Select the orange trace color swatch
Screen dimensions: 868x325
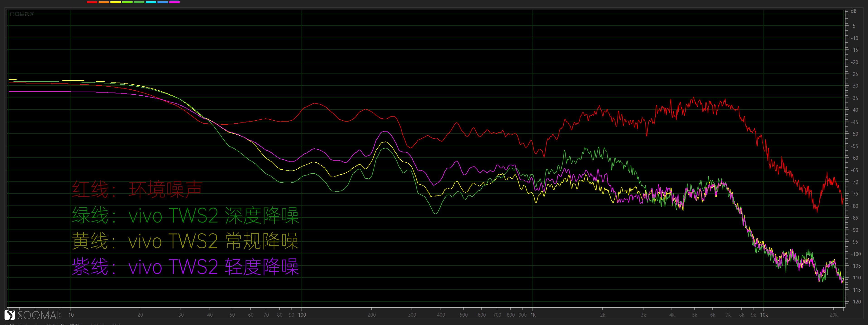coord(104,2)
